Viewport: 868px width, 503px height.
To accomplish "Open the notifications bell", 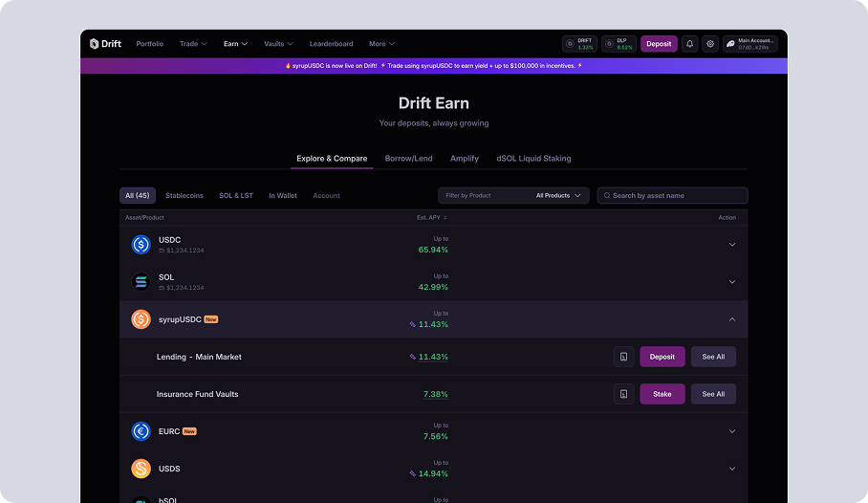I will [x=690, y=44].
